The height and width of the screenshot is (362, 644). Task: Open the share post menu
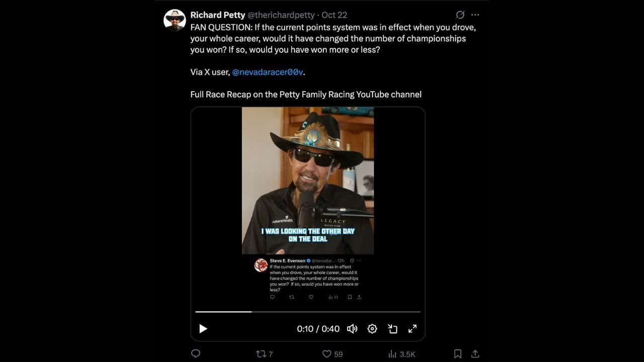pyautogui.click(x=475, y=354)
